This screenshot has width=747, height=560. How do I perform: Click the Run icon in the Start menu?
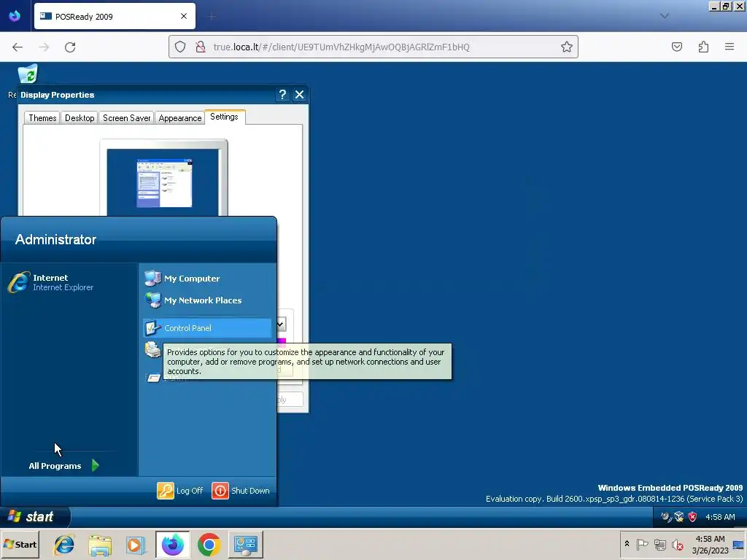click(153, 378)
